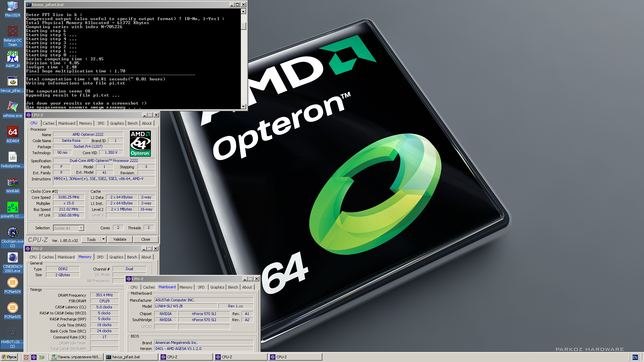Click the Bus Speed value 212.02 MHz
The height and width of the screenshot is (362, 644).
pos(69,209)
